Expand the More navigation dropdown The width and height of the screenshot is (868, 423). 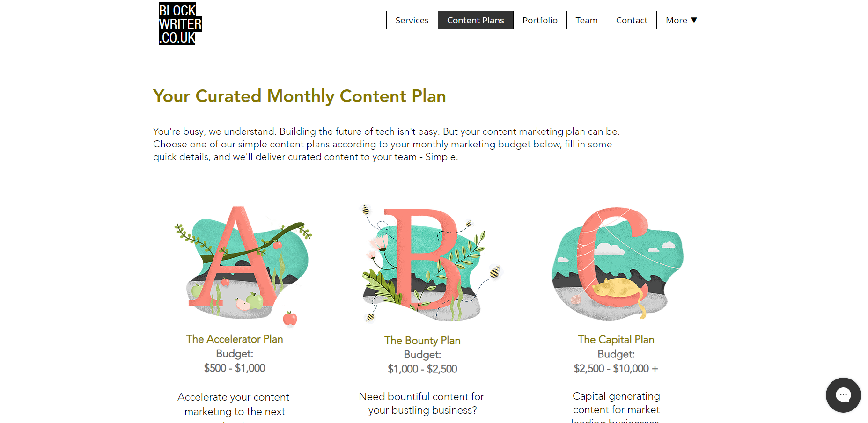681,20
